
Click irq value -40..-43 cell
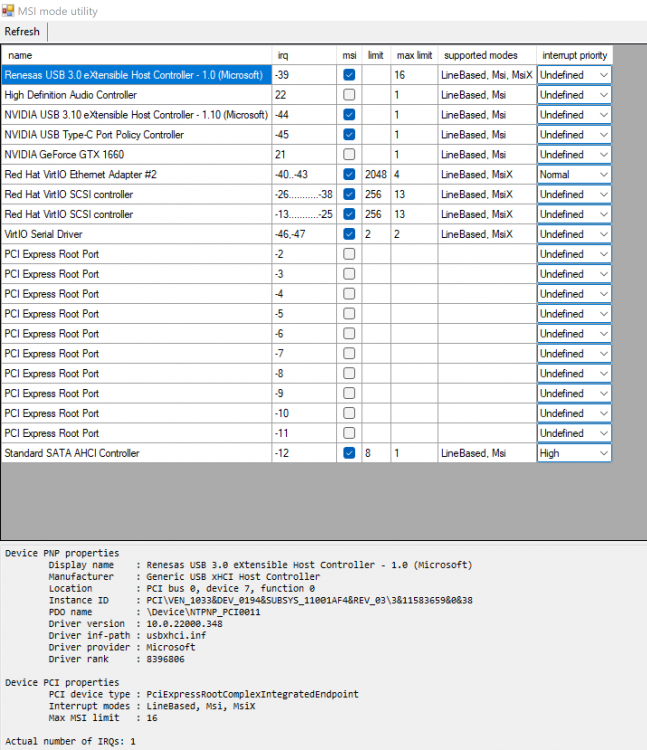(304, 174)
